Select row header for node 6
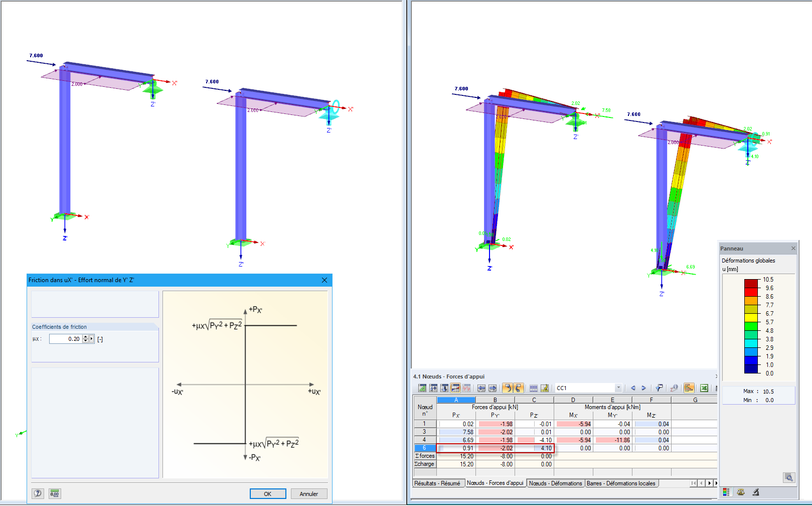This screenshot has width=812, height=506. click(x=424, y=448)
